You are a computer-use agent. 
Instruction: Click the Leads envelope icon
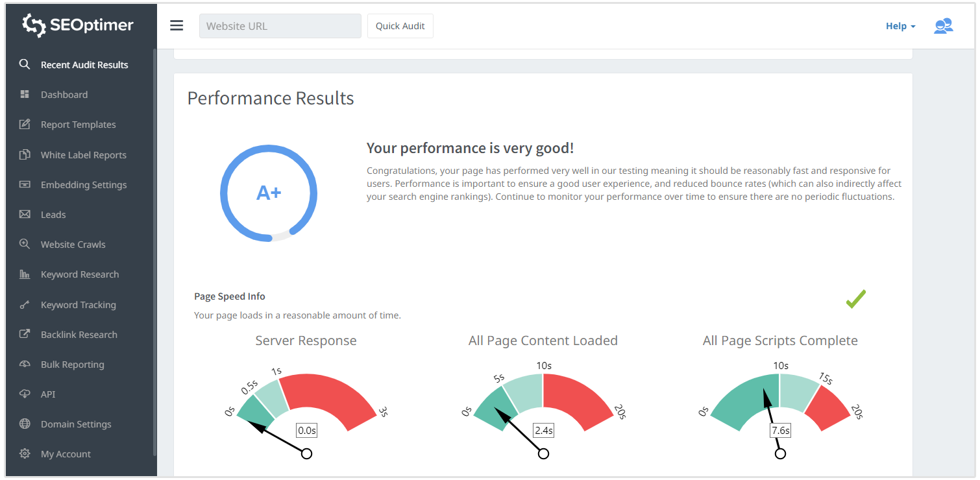pyautogui.click(x=25, y=214)
